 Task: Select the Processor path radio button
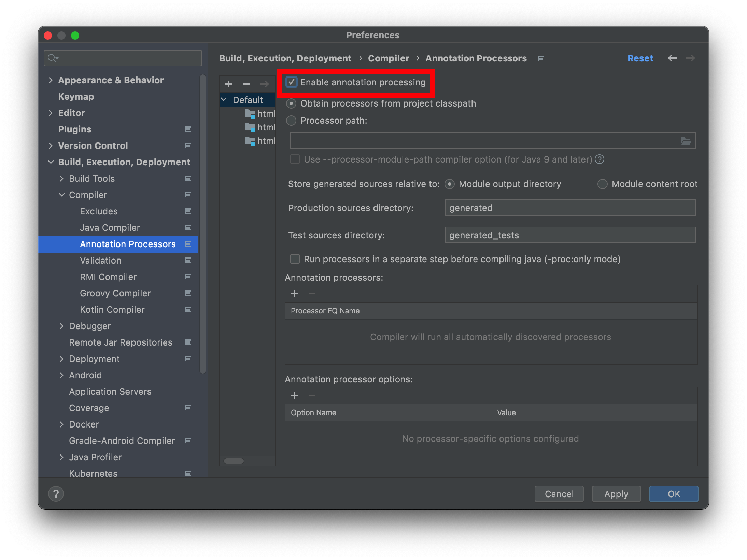tap(291, 121)
